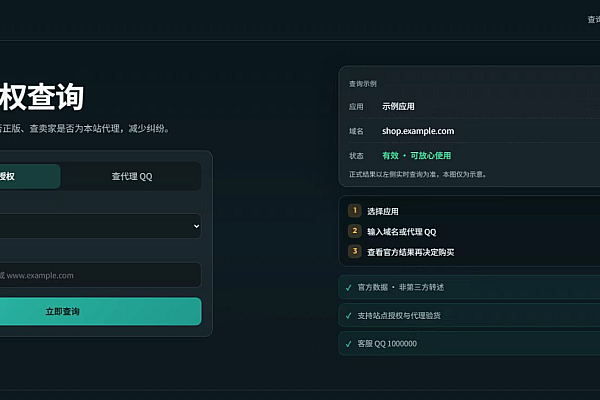Click the 输入域名或代理 QQ step text
Viewport: 600px width, 400px height.
[x=401, y=232]
